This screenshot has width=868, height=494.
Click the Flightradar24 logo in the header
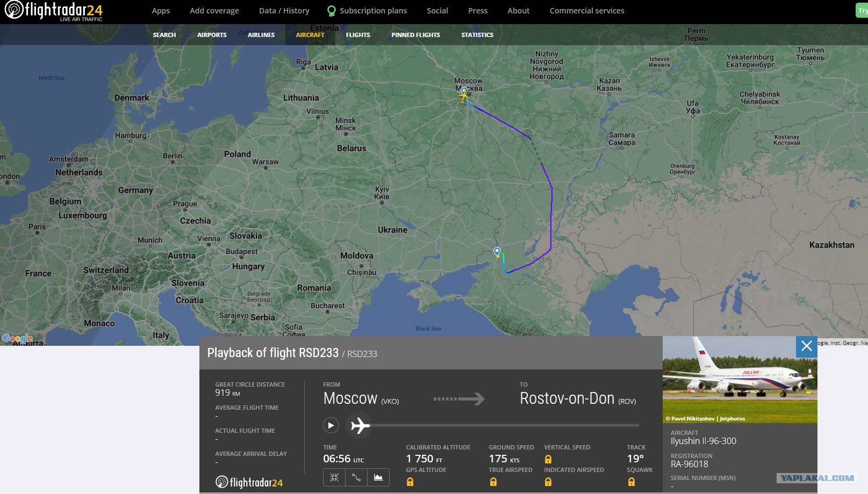click(53, 11)
